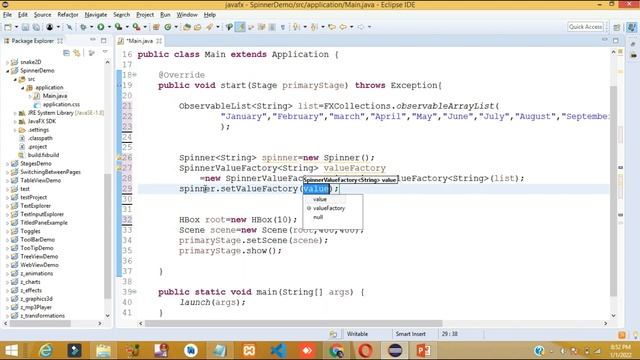
Task: Maximize the Package Explorer panel
Action: tap(104, 40)
